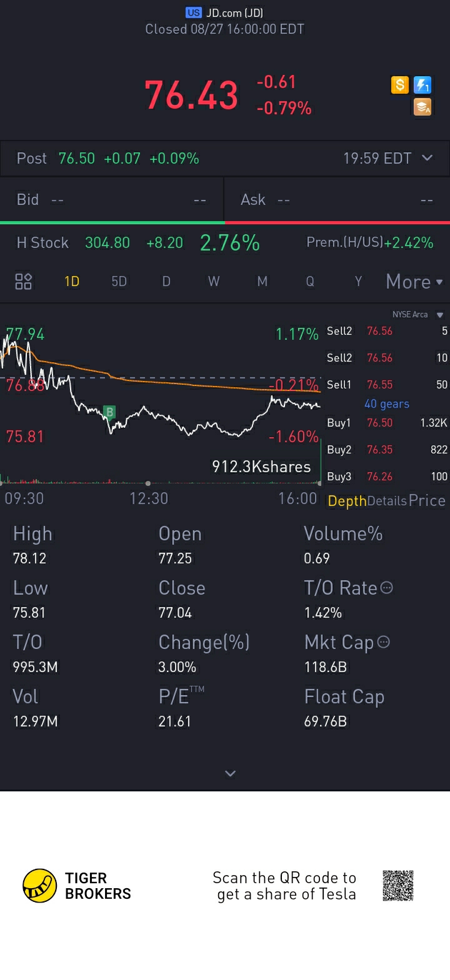
Task: Tap the 912.3Kshares volume label
Action: click(x=261, y=467)
